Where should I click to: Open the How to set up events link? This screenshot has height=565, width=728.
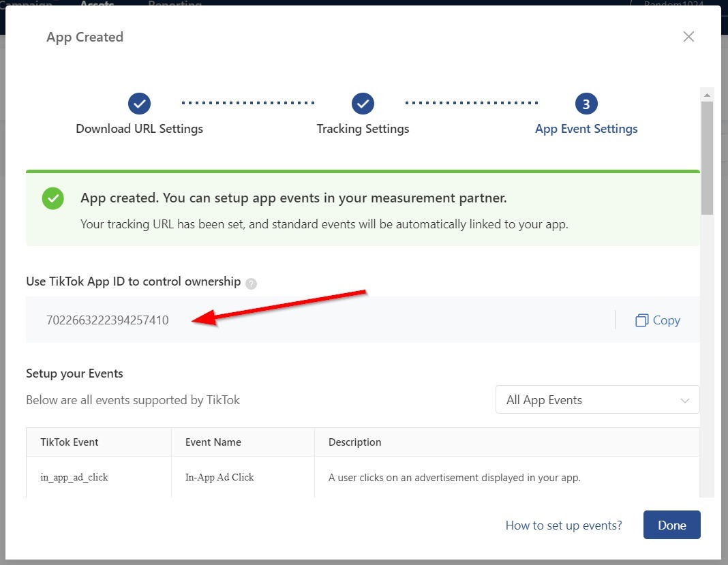[x=564, y=525]
